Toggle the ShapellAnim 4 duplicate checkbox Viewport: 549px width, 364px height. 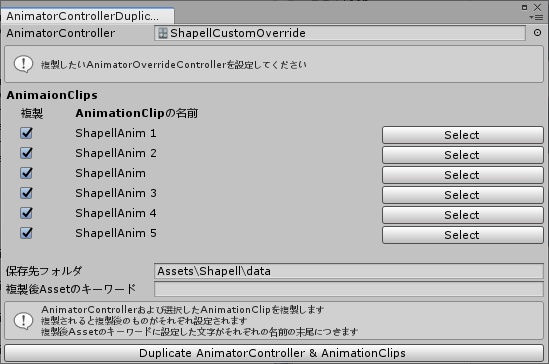[x=26, y=213]
